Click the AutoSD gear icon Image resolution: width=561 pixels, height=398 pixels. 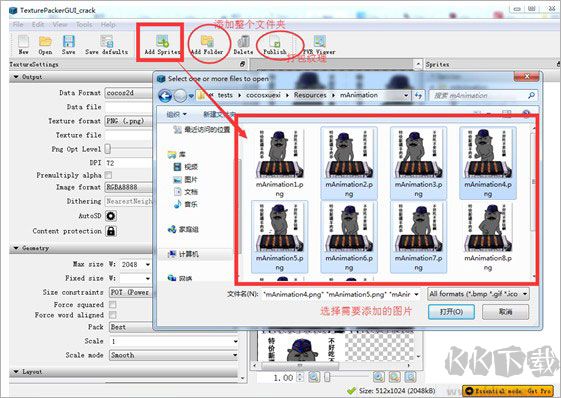click(111, 216)
